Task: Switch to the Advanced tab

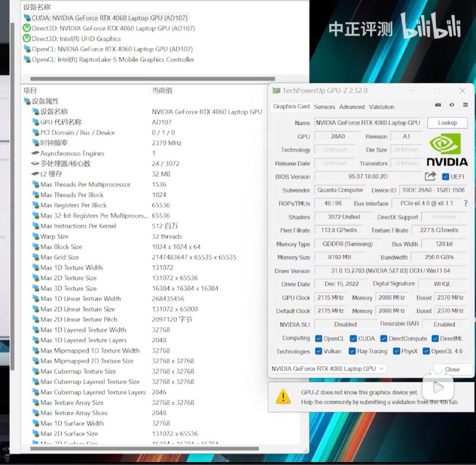Action: coord(352,107)
